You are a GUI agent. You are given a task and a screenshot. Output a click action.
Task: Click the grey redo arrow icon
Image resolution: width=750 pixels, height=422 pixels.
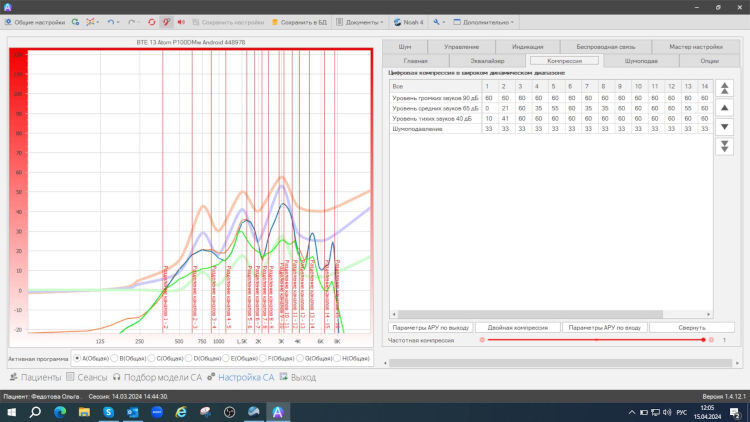point(131,22)
